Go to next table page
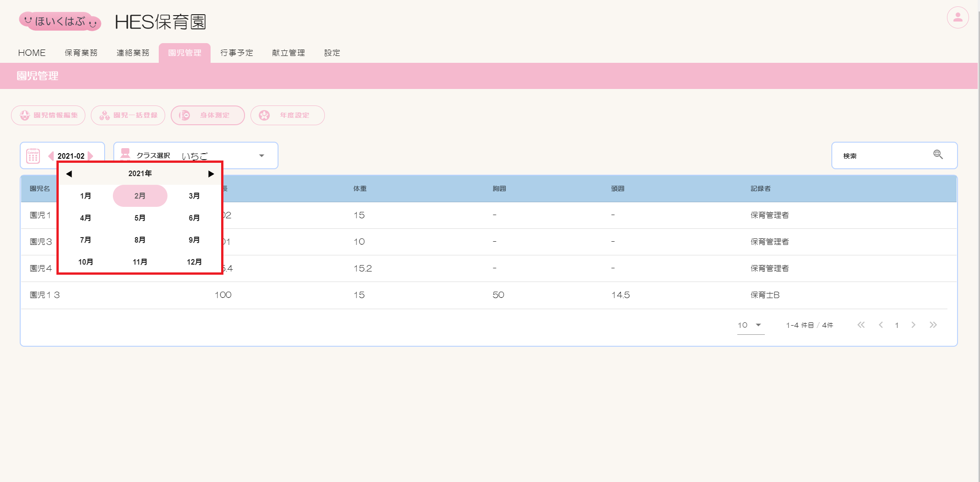 point(913,325)
